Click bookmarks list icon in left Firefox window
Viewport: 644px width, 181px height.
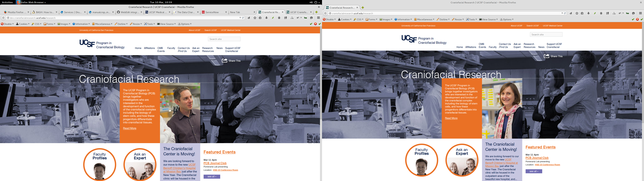click(260, 18)
